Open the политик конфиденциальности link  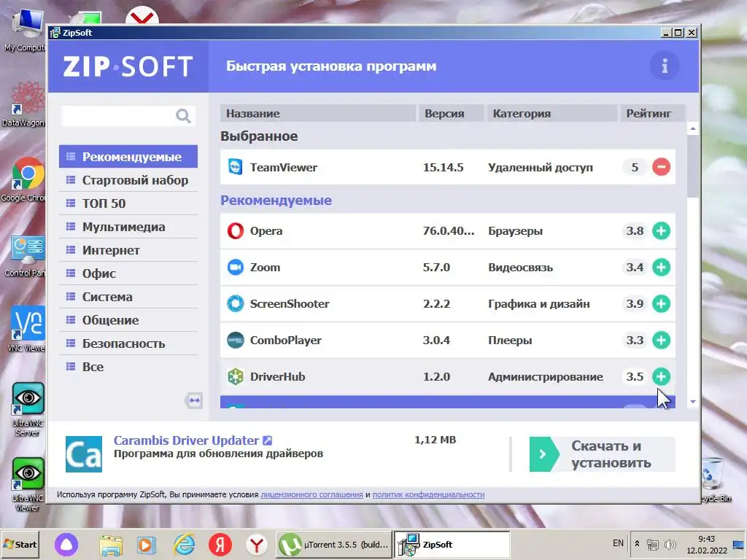click(428, 494)
